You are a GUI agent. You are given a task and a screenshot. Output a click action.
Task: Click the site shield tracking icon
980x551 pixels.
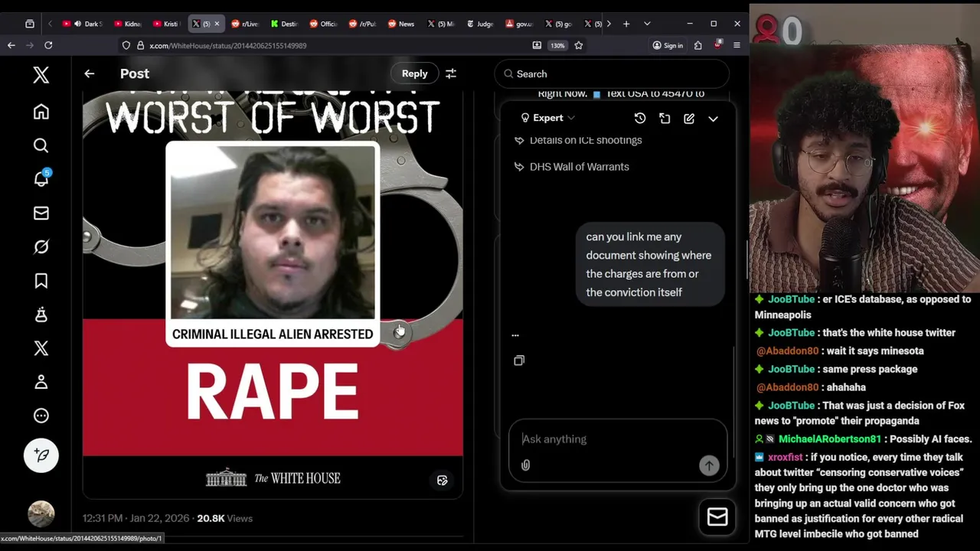[126, 45]
